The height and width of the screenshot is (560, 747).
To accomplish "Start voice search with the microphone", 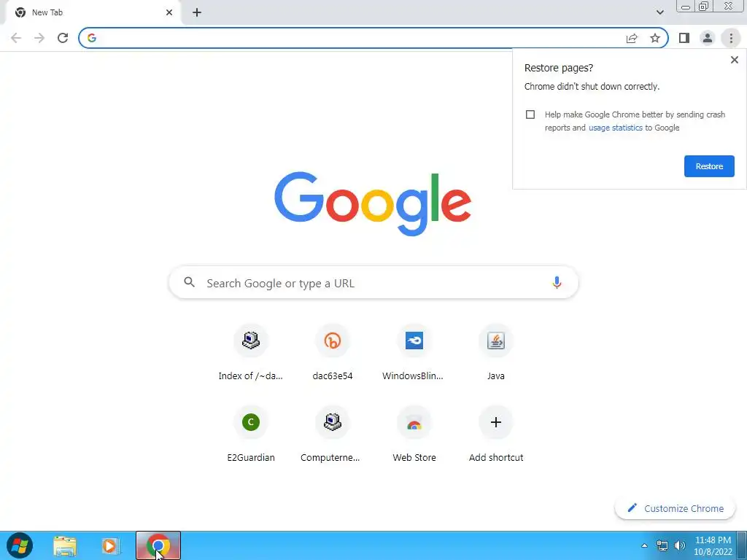I will point(557,282).
